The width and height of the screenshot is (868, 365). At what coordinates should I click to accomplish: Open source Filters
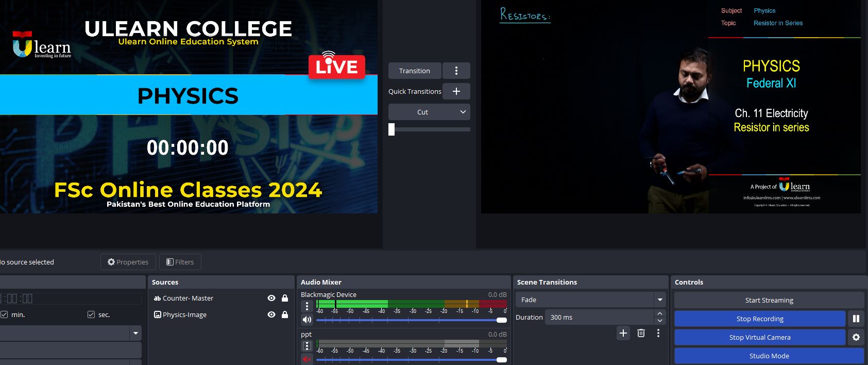tap(180, 262)
